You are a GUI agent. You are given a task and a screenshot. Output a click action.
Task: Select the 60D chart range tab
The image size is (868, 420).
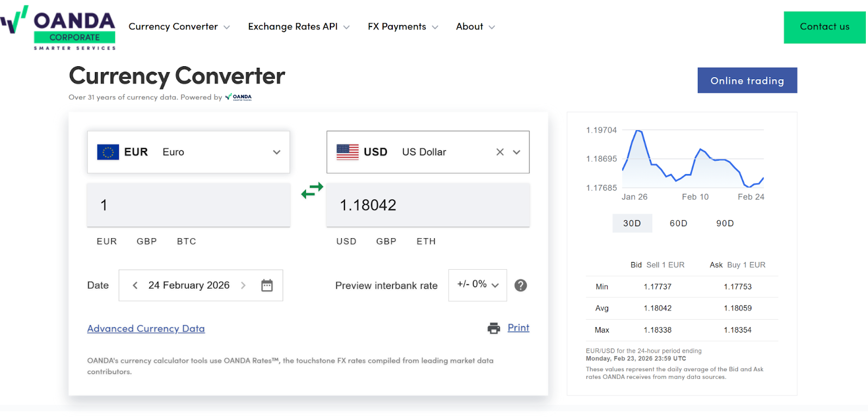679,223
